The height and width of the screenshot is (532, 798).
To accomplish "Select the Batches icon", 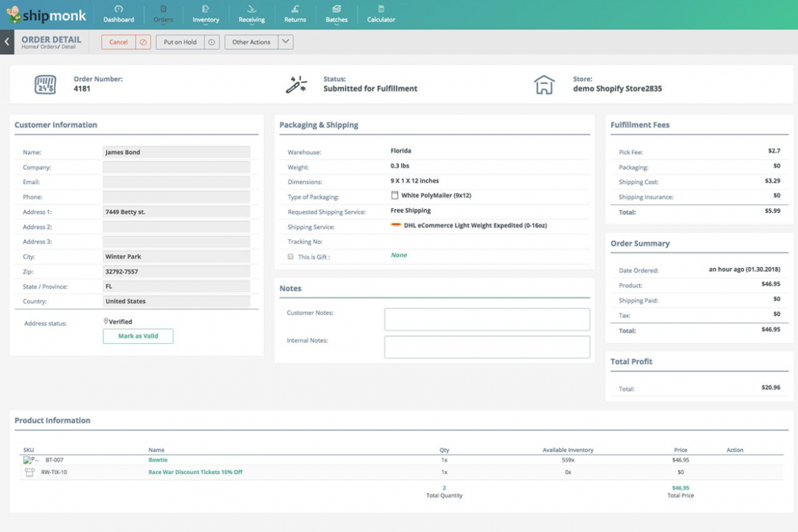I will coord(336,14).
